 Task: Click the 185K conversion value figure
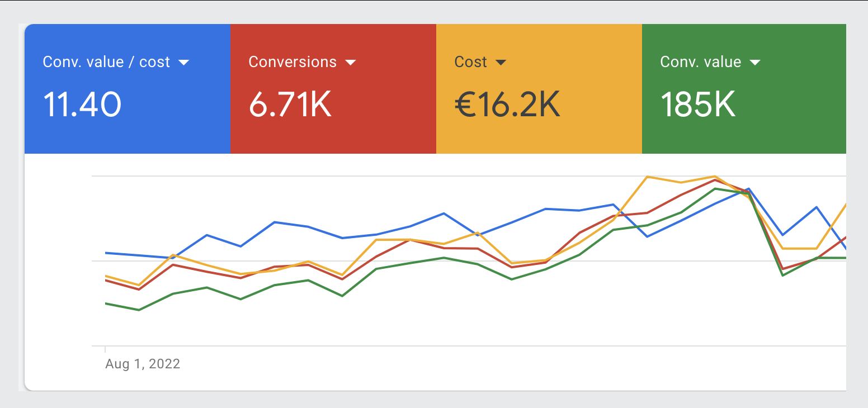click(x=697, y=105)
